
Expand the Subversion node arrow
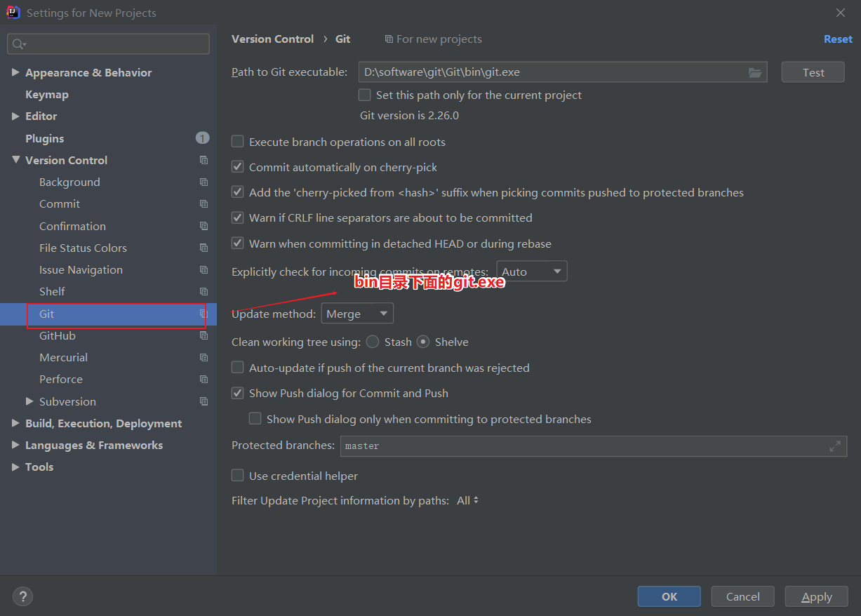(x=29, y=401)
